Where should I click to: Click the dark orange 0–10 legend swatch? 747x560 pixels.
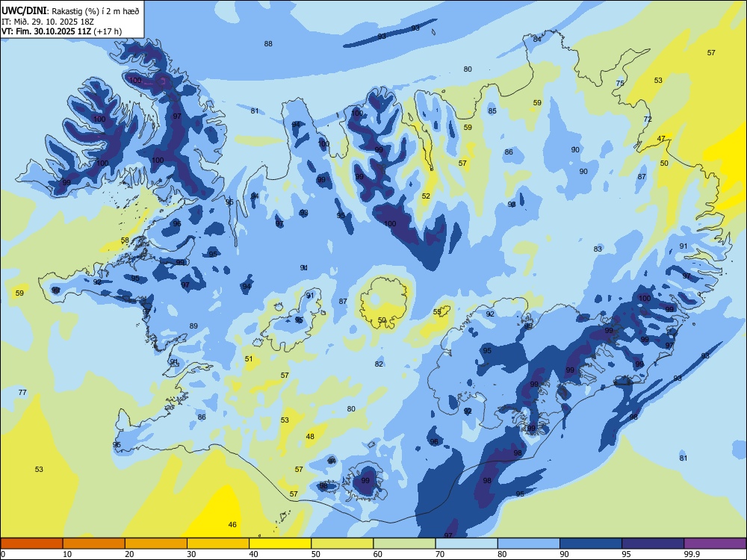click(x=31, y=544)
